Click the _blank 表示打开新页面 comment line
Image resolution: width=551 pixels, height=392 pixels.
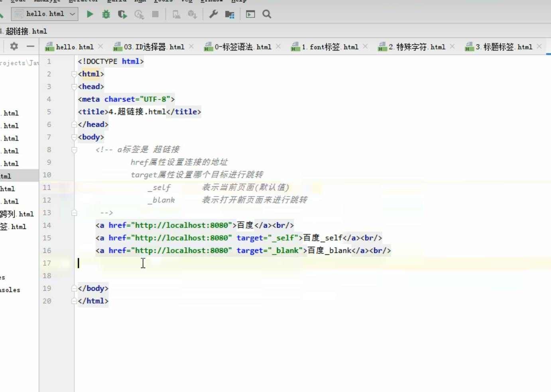pos(228,200)
